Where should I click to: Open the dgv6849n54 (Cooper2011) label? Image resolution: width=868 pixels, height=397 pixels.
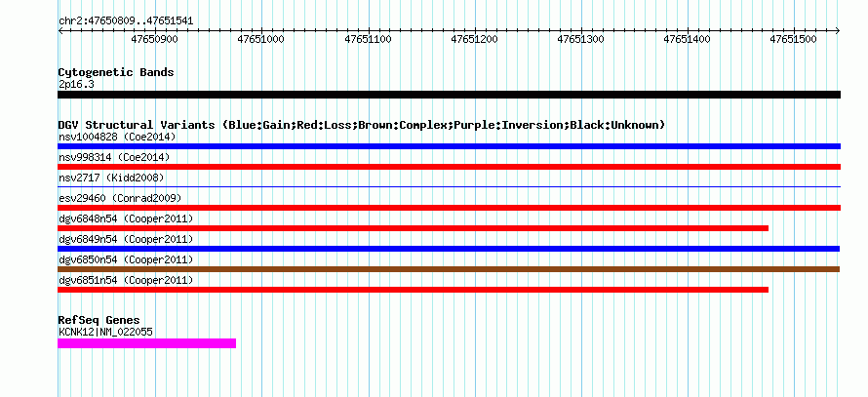tap(126, 239)
